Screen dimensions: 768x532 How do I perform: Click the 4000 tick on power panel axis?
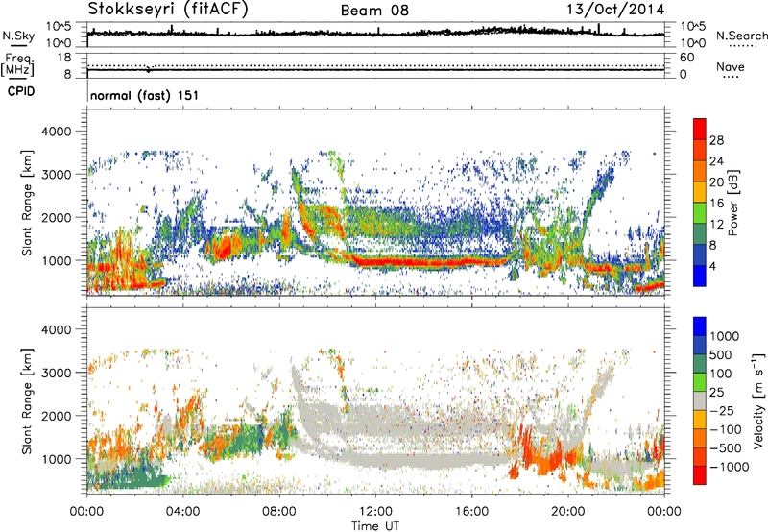pyautogui.click(x=57, y=132)
